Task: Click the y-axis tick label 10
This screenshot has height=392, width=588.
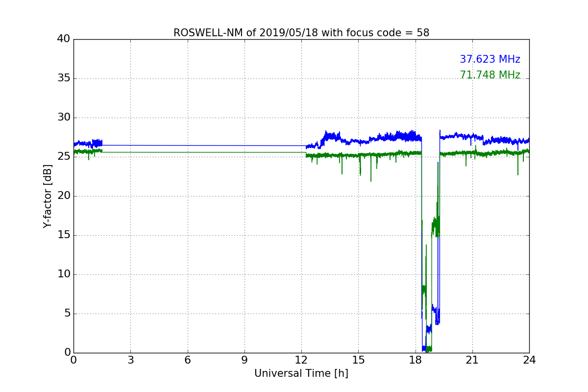Action: [64, 274]
